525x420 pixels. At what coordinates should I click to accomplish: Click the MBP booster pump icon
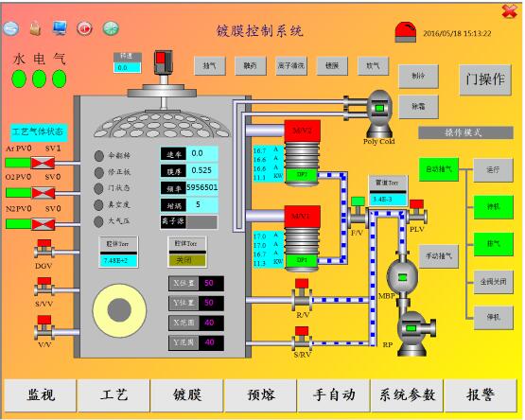[402, 276]
